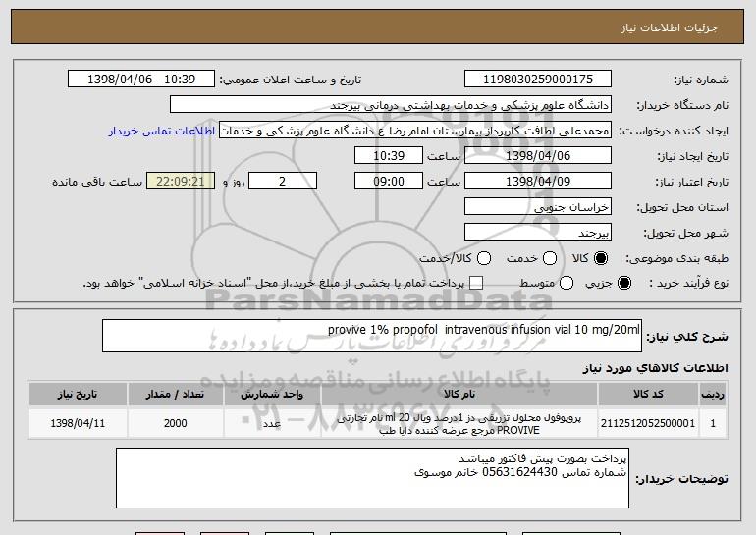
Task: Click the نوع فرآیند خرید label
Action: point(689,283)
